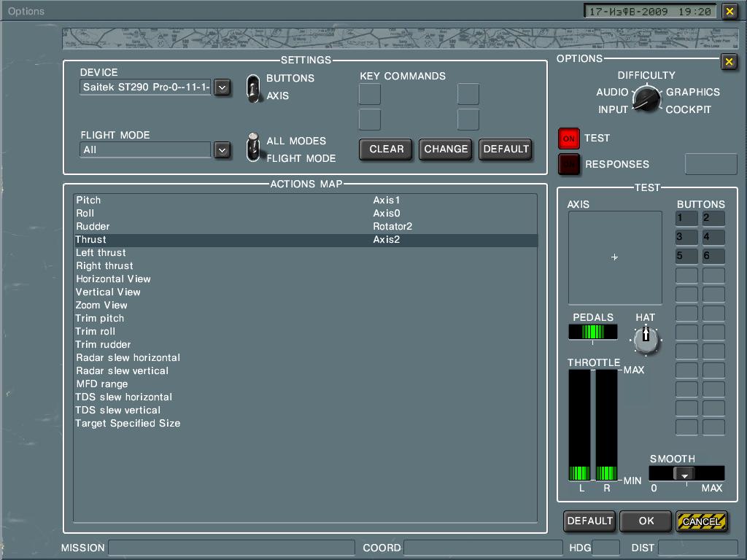The height and width of the screenshot is (560, 747).
Task: Click the left throttle level bar
Action: pyautogui.click(x=579, y=424)
